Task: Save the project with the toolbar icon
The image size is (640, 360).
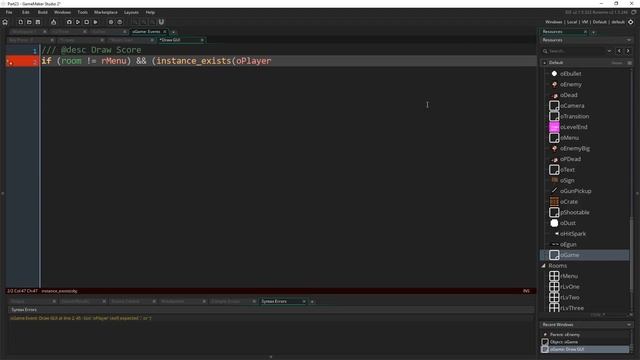Action: pyautogui.click(x=38, y=22)
